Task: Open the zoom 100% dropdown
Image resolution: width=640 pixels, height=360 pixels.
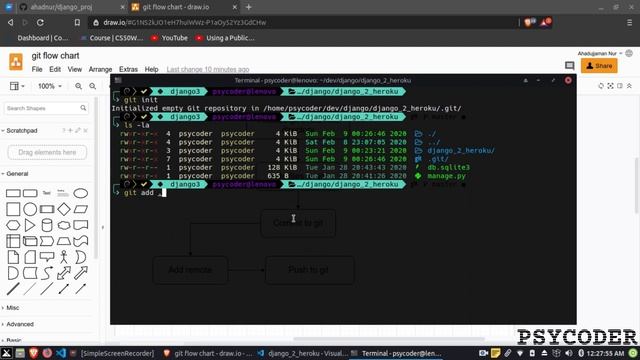Action: tap(49, 86)
